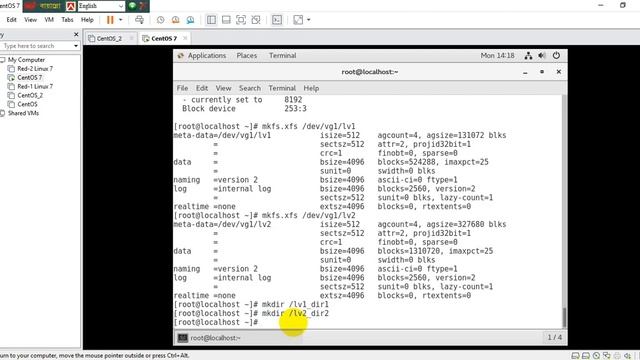Image resolution: width=640 pixels, height=360 pixels.
Task: Click the Mon 14:18 clock
Action: tap(497, 56)
